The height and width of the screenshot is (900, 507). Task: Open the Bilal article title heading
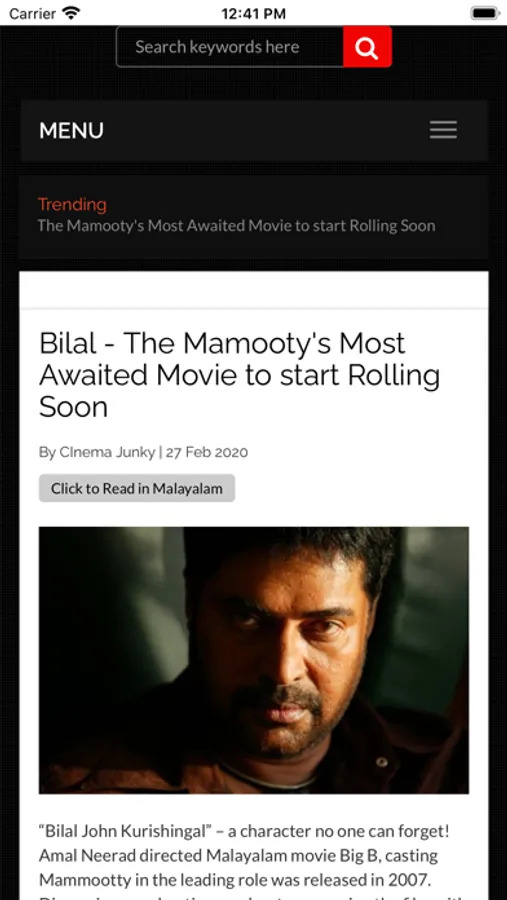click(x=239, y=375)
